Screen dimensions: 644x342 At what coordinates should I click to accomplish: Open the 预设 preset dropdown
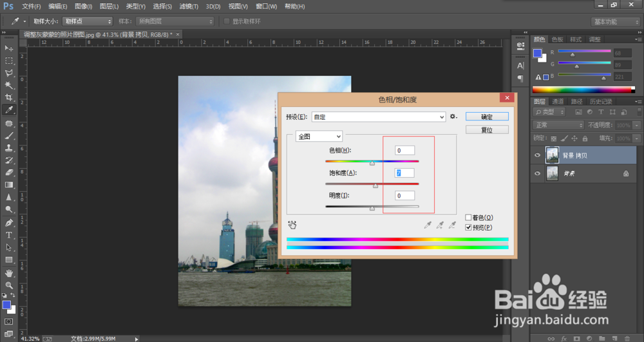coord(378,117)
